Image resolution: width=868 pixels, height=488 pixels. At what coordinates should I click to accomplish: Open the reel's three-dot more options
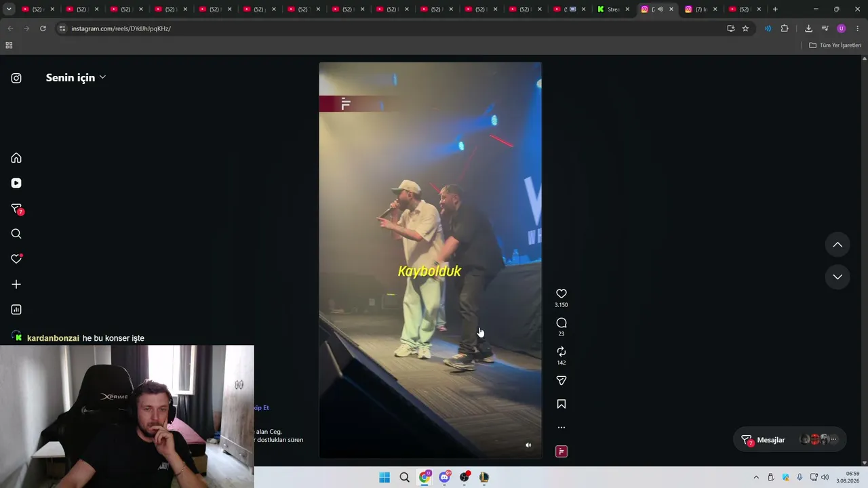point(561,428)
